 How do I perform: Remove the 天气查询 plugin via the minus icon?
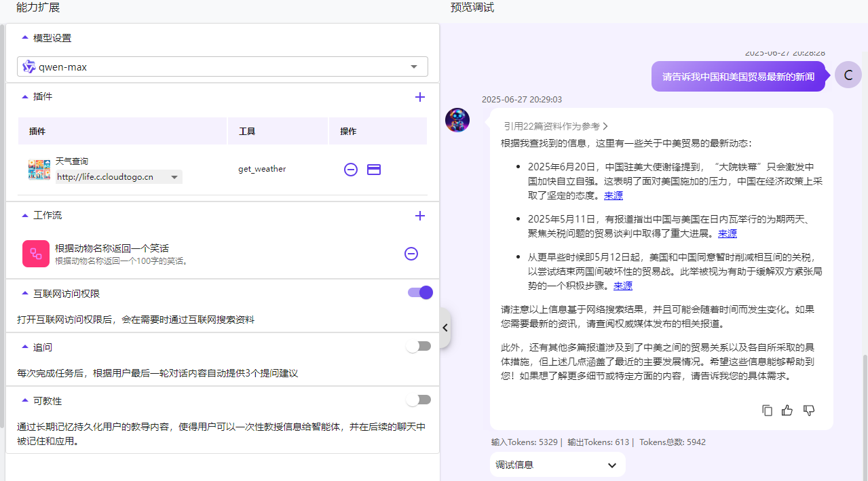click(351, 170)
